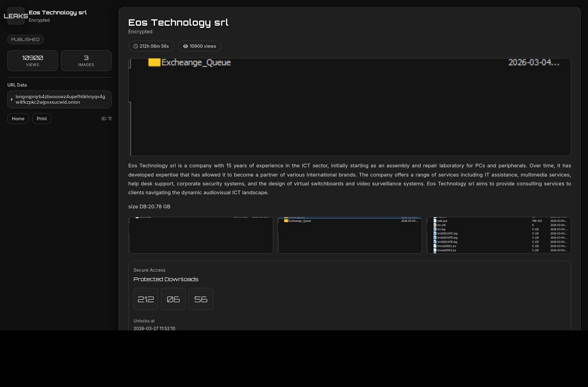Click the LEAKS logo icon

point(16,16)
